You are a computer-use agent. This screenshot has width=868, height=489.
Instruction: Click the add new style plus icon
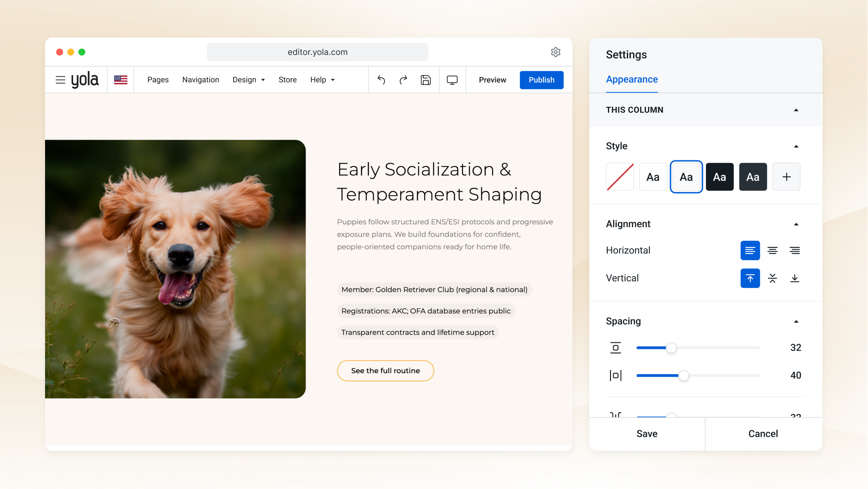pos(786,177)
